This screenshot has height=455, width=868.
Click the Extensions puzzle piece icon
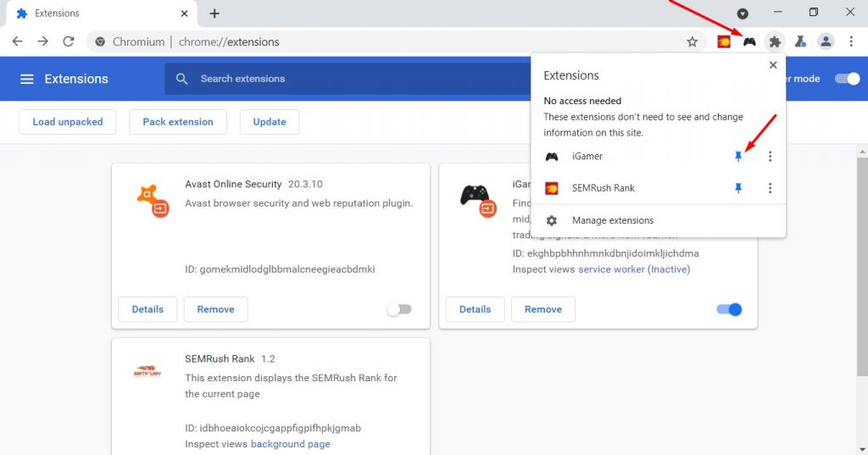pyautogui.click(x=775, y=42)
